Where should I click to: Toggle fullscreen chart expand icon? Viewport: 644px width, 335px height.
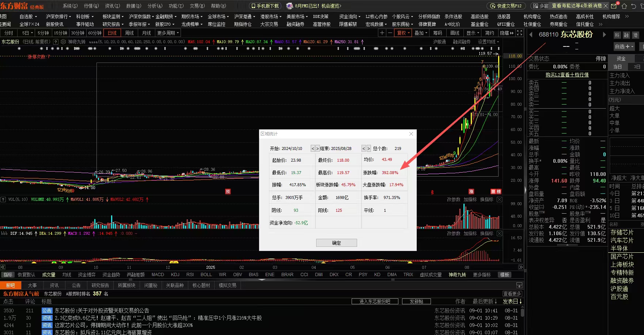520,33
